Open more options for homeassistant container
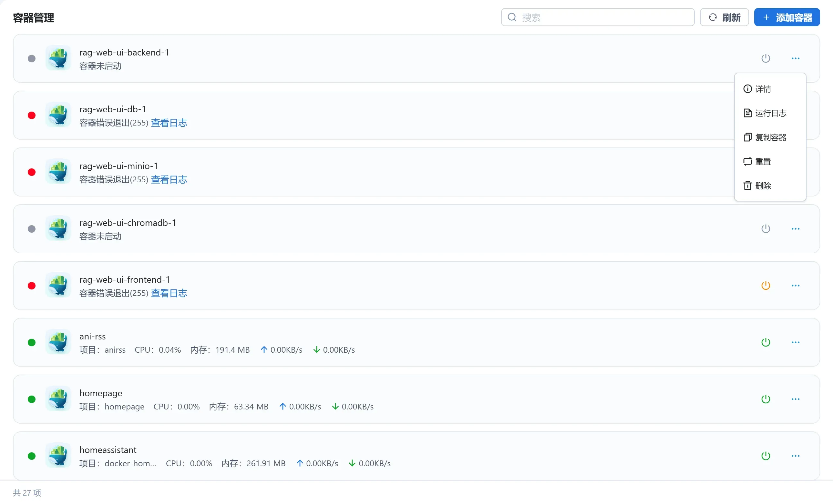833x504 pixels. coord(795,456)
